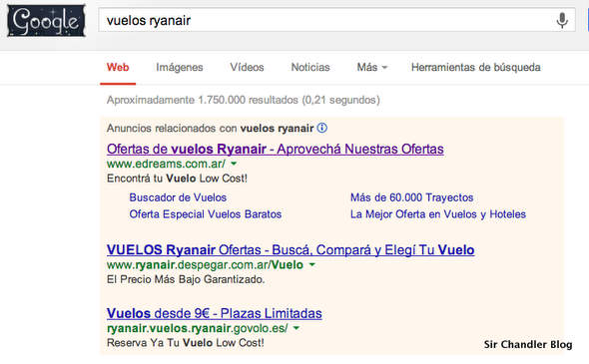Open Oferta Especial Vuelos Baratos sitelink

206,214
